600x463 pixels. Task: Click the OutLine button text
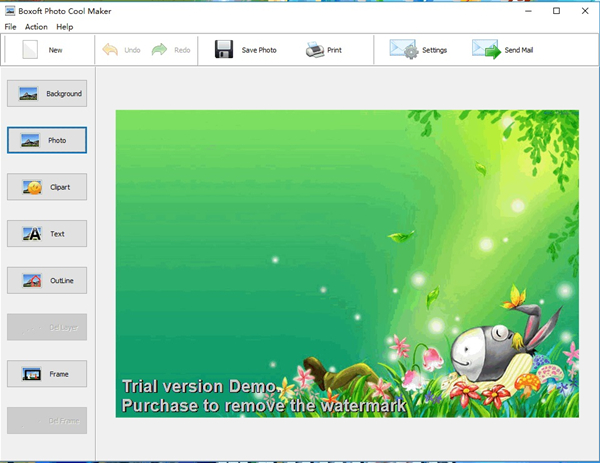point(62,280)
